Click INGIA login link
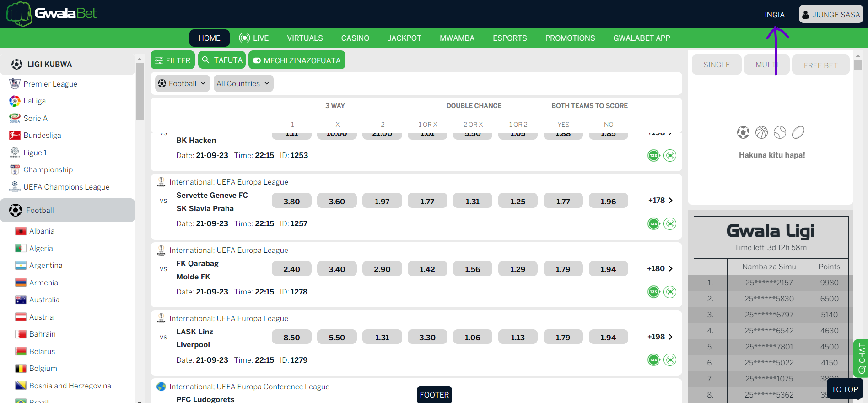Image resolution: width=868 pixels, height=403 pixels. [775, 15]
